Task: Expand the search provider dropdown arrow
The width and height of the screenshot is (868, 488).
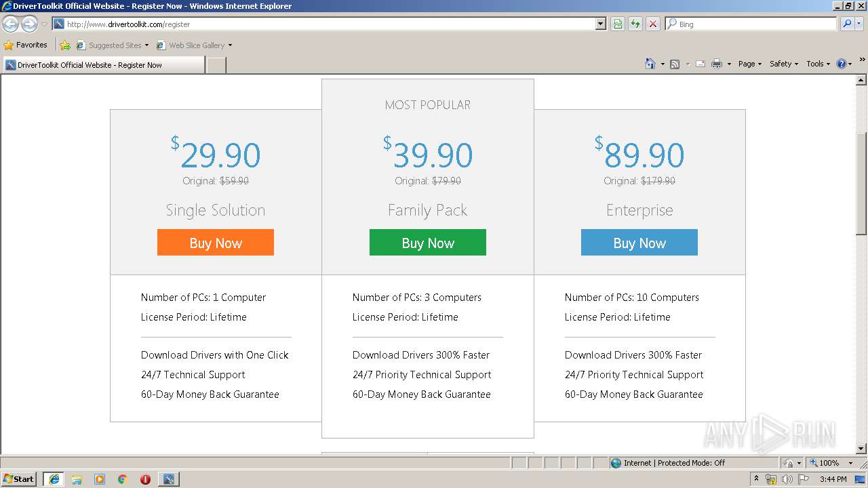Action: tap(861, 24)
